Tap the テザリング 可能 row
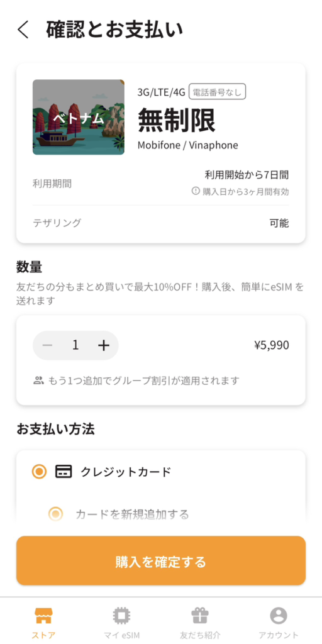 tap(161, 223)
